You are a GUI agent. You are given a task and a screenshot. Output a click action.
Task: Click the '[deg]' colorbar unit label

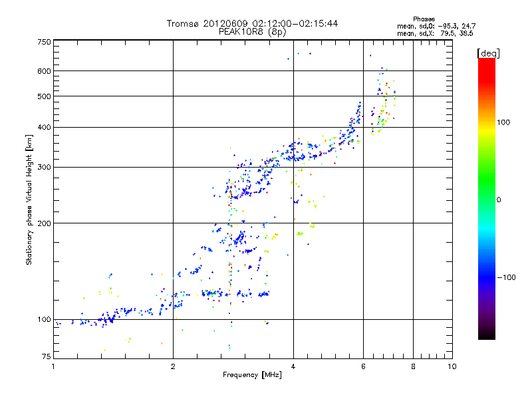(488, 53)
